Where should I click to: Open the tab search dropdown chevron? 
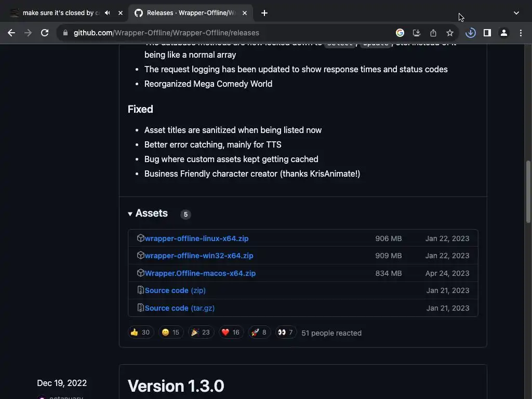516,13
